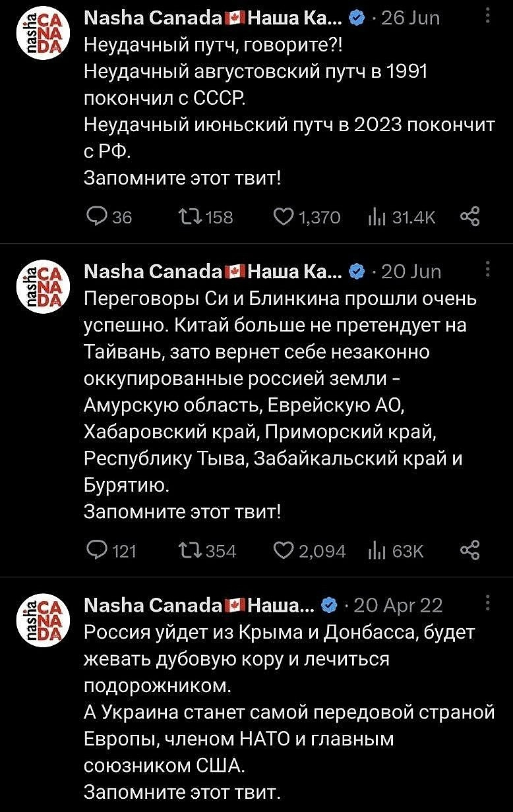This screenshot has height=812, width=513.
Task: Share the 20 Jun tweet
Action: tap(469, 550)
